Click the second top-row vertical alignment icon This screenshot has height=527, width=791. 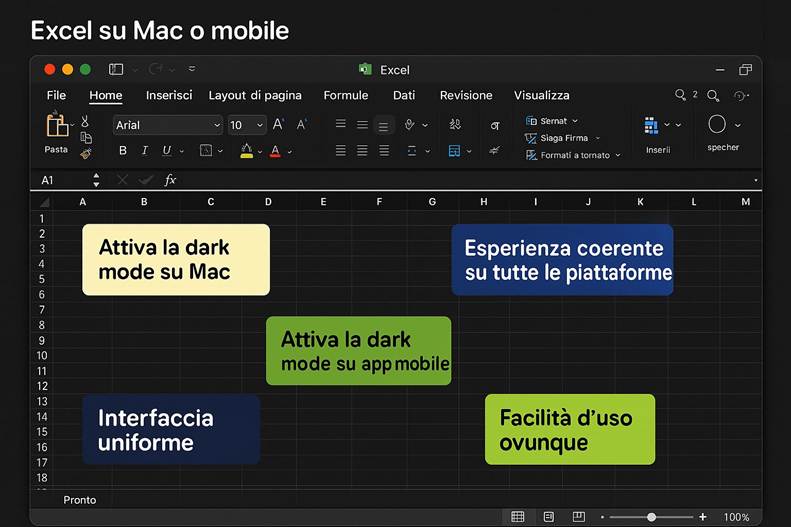click(362, 125)
